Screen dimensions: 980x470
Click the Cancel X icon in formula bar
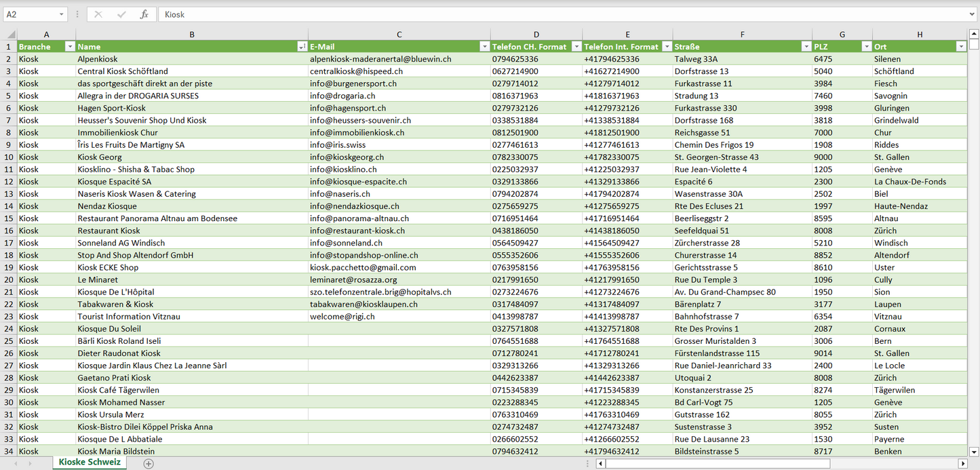click(x=98, y=14)
